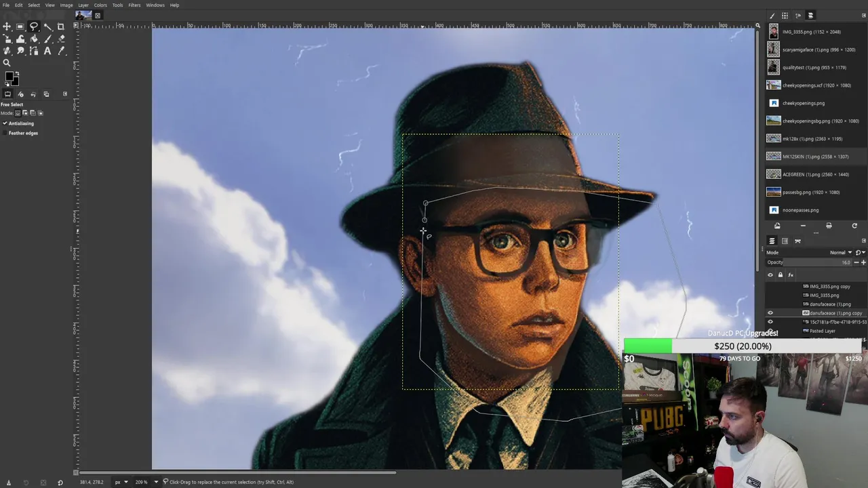Open the Help menu
This screenshot has height=488, width=868.
point(174,5)
